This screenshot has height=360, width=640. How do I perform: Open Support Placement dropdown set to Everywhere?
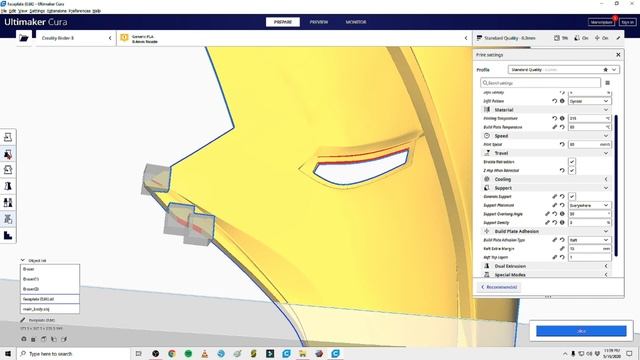pos(589,205)
